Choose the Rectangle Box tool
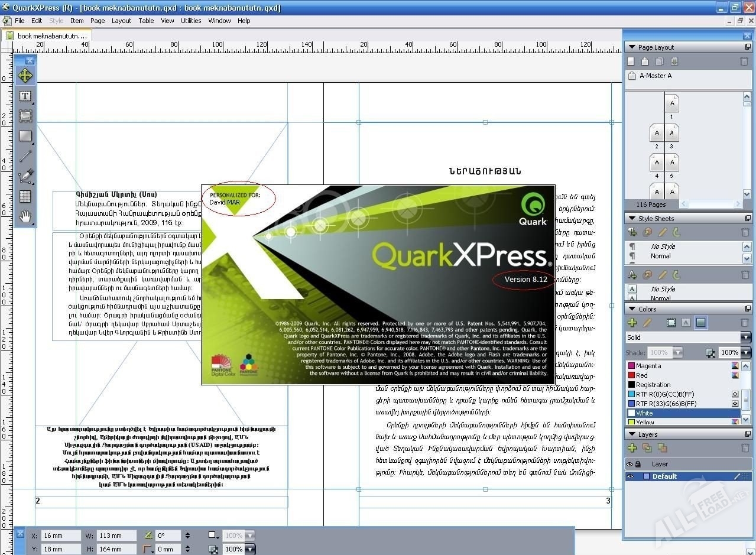 (x=25, y=136)
